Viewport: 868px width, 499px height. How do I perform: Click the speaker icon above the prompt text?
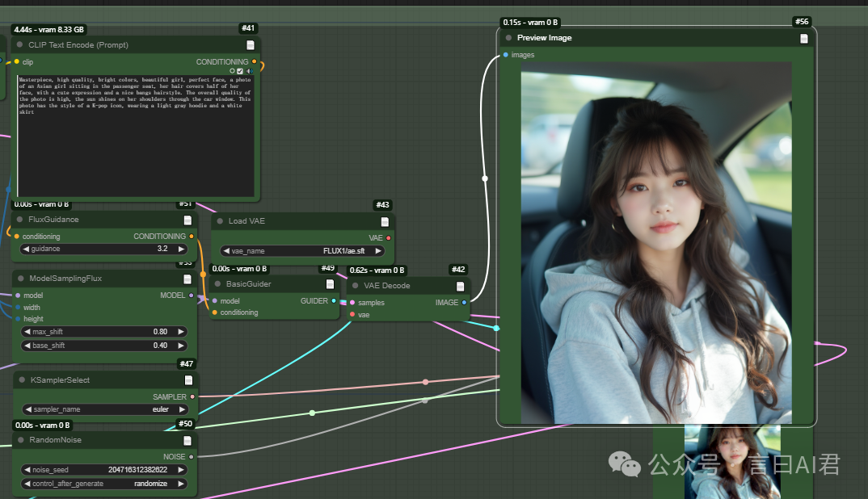click(250, 71)
